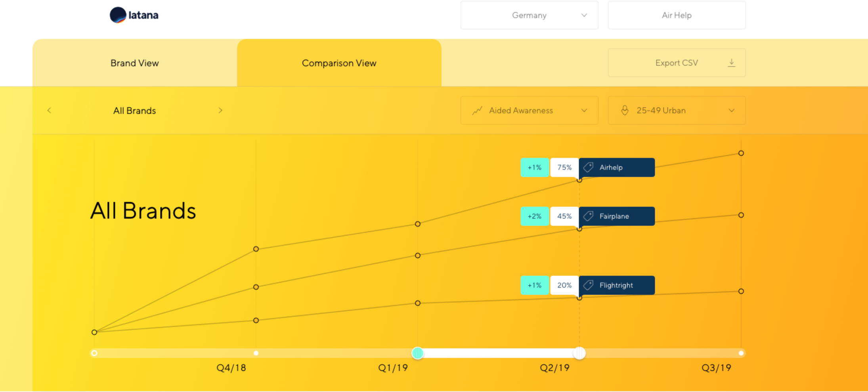This screenshot has height=392, width=868.
Task: Click the Fairplane tag icon
Action: pyautogui.click(x=589, y=216)
